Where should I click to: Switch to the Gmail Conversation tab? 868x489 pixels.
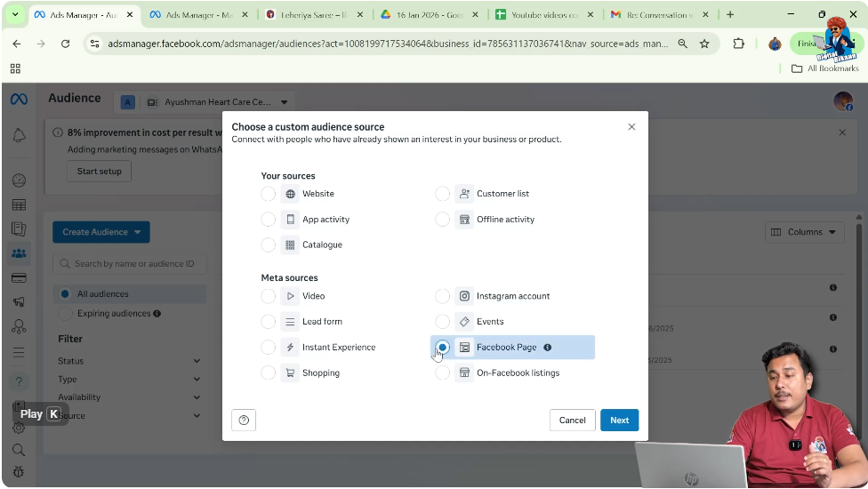coord(661,15)
